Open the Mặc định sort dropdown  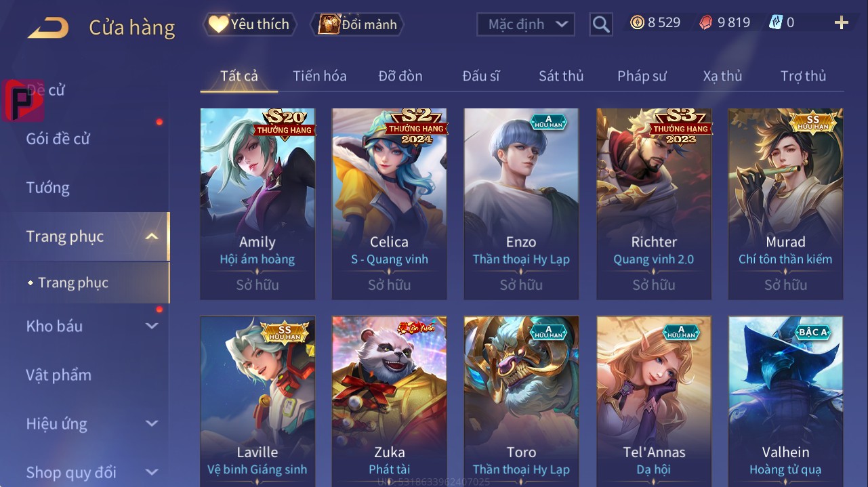click(x=526, y=24)
